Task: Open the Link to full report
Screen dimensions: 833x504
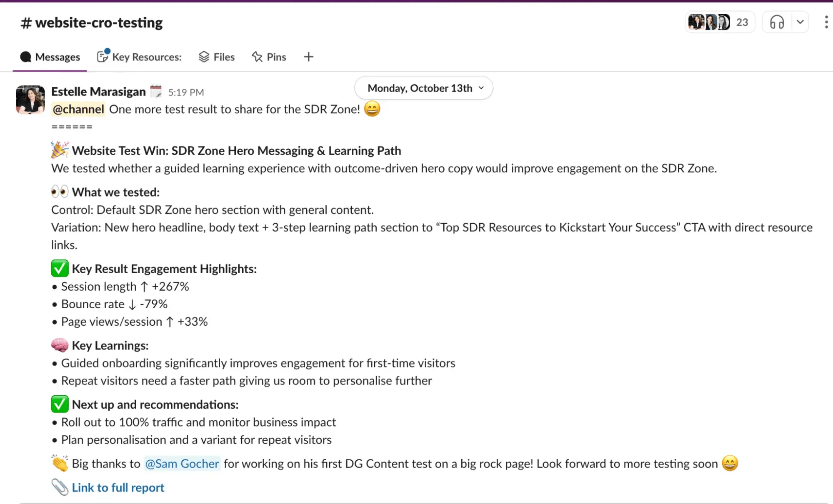Action: pyautogui.click(x=118, y=487)
